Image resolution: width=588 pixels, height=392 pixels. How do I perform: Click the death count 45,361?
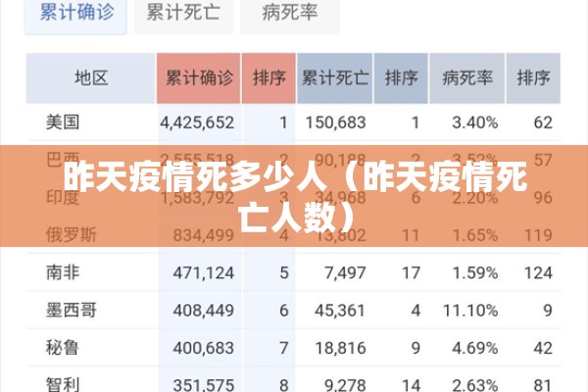pyautogui.click(x=340, y=311)
